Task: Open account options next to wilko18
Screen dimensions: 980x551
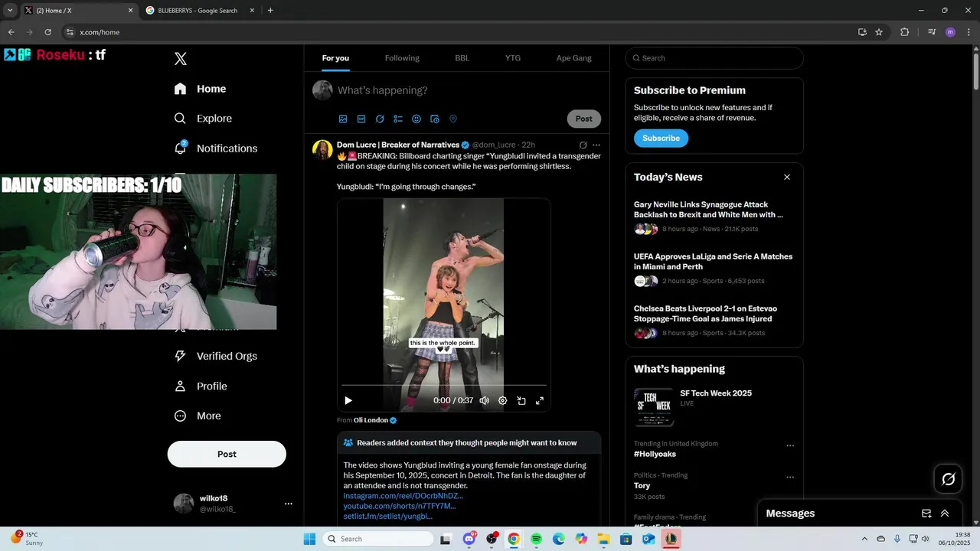Action: click(x=289, y=504)
